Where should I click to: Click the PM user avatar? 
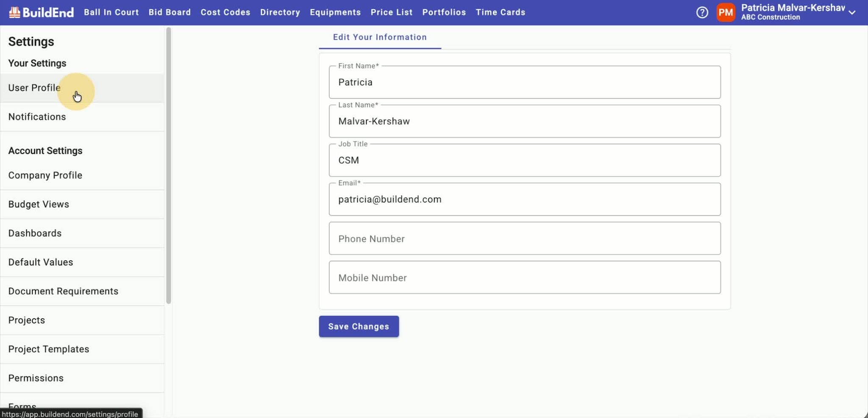(x=726, y=12)
